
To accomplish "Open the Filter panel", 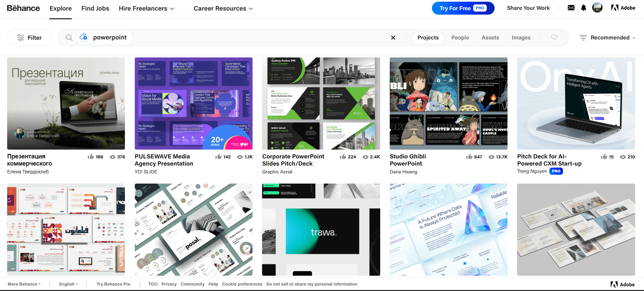I will [29, 37].
